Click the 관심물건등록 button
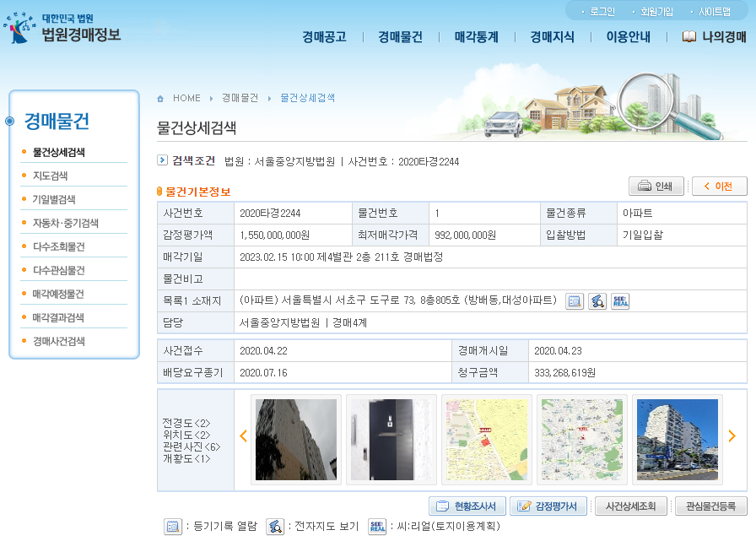The width and height of the screenshot is (756, 541). [x=711, y=506]
